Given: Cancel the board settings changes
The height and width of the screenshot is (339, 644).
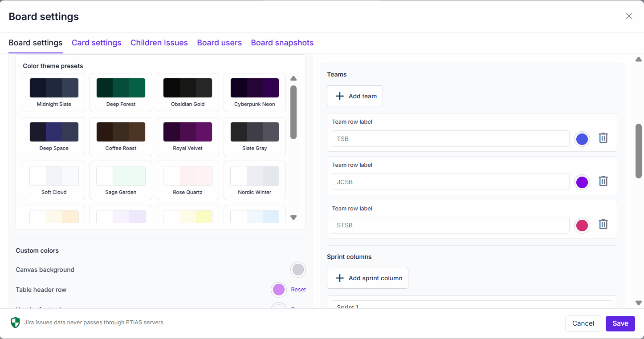Looking at the screenshot, I should pos(583,323).
